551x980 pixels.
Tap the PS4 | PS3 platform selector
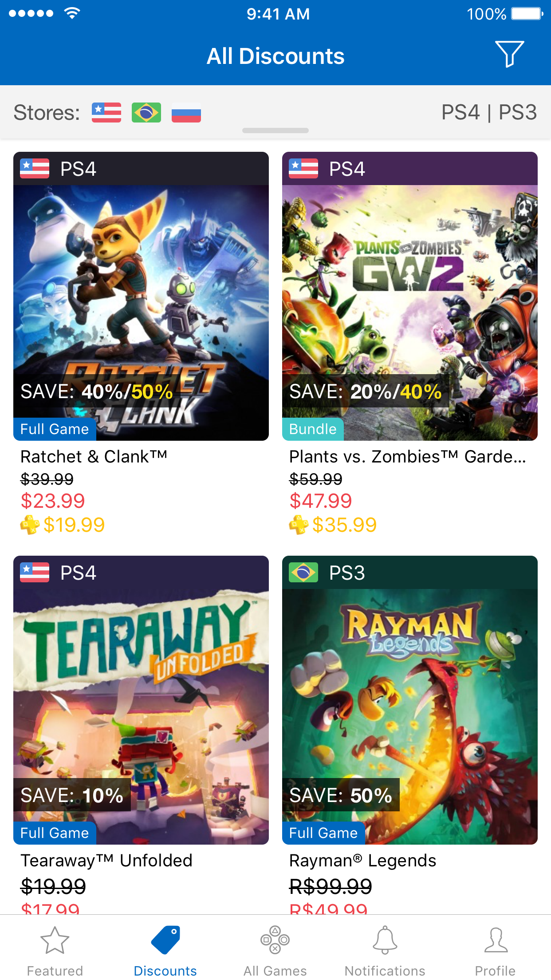point(489,112)
